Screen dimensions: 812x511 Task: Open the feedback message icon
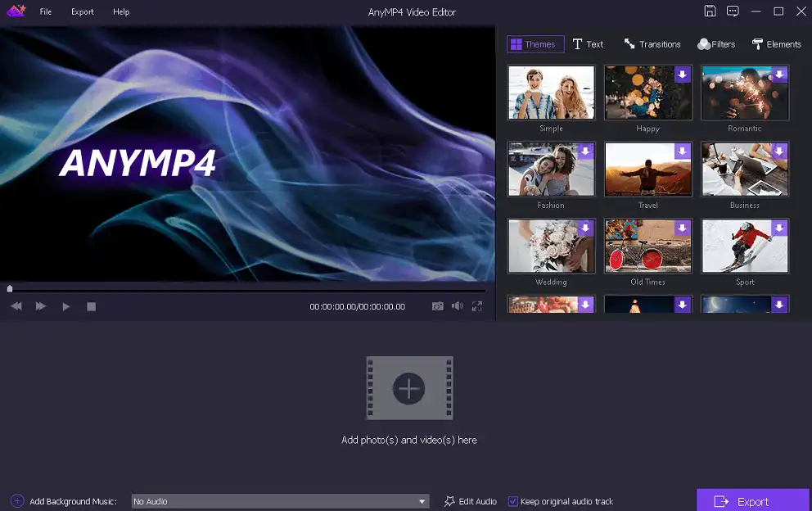tap(733, 11)
